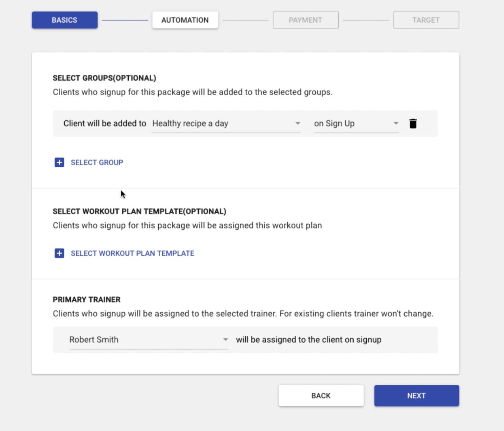504x431 pixels.
Task: Click the Primary Trainer heading
Action: tap(87, 300)
